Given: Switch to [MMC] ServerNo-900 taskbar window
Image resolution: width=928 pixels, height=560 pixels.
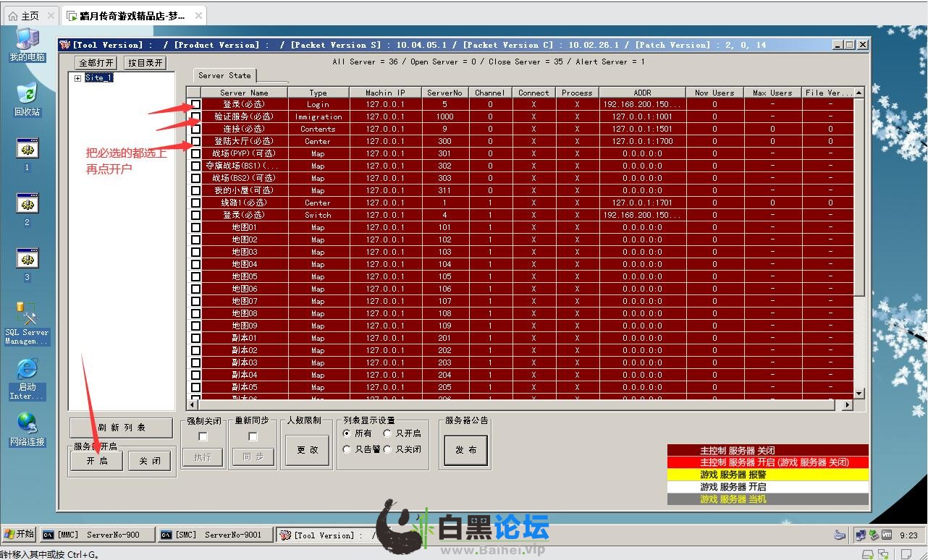Looking at the screenshot, I should (x=98, y=535).
